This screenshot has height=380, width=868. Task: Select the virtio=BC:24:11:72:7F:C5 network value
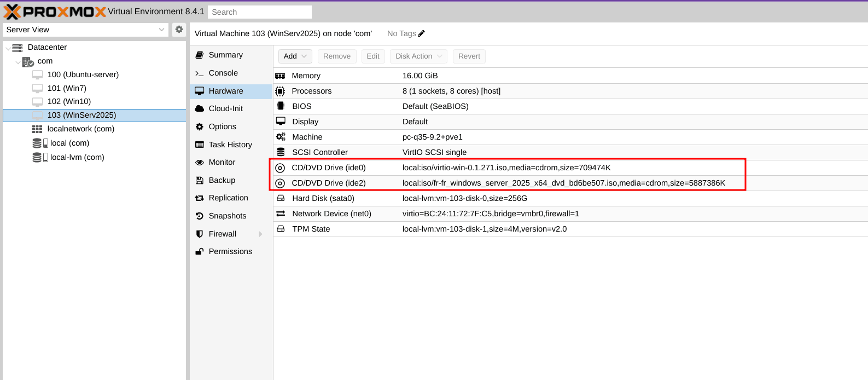(491, 214)
